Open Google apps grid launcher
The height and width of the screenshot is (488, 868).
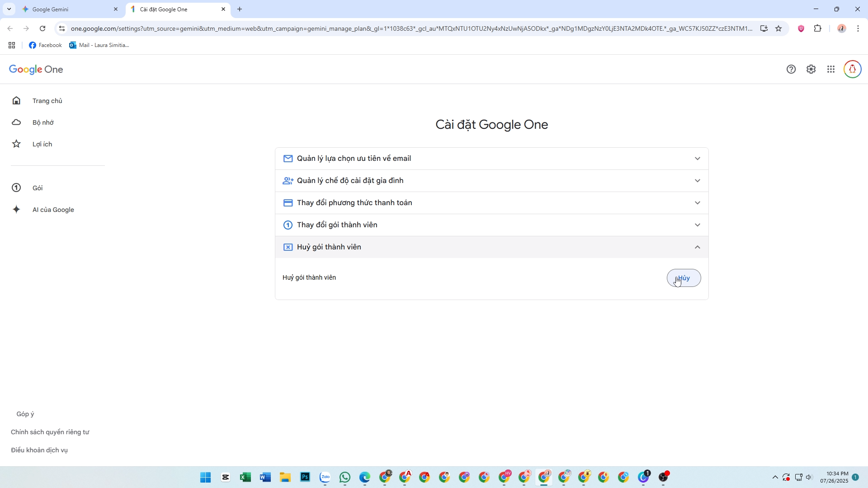click(x=831, y=69)
